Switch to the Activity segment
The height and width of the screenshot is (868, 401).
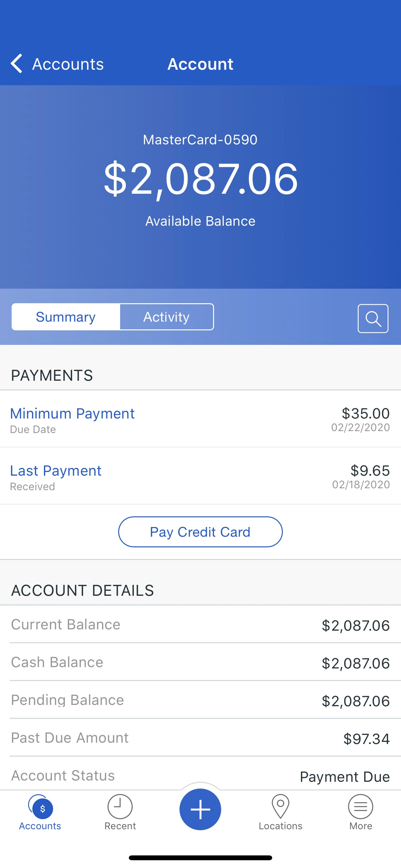[x=167, y=317]
